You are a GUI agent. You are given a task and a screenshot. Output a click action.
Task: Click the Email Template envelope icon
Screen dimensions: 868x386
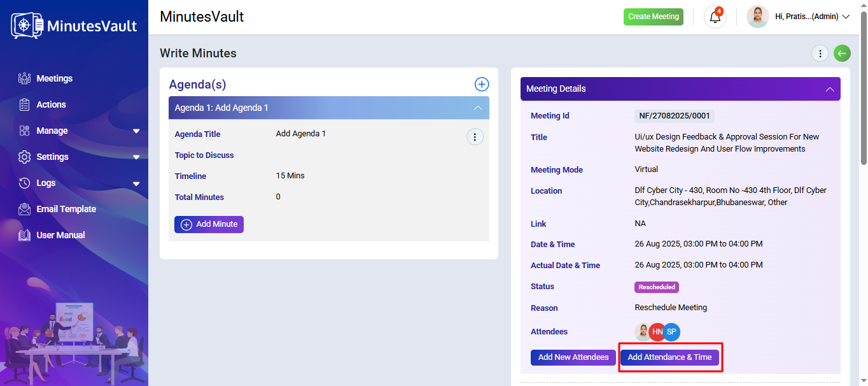[25, 209]
